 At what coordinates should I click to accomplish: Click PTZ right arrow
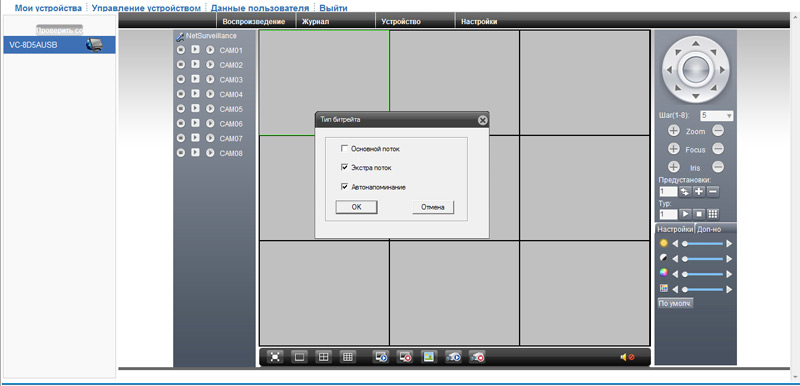[721, 70]
